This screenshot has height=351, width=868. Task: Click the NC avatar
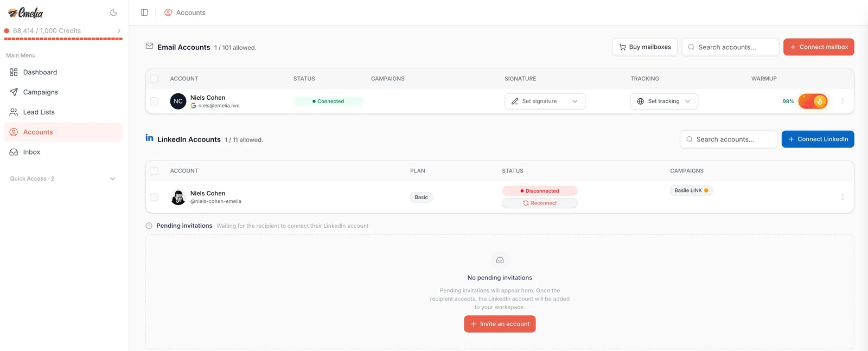coord(178,101)
